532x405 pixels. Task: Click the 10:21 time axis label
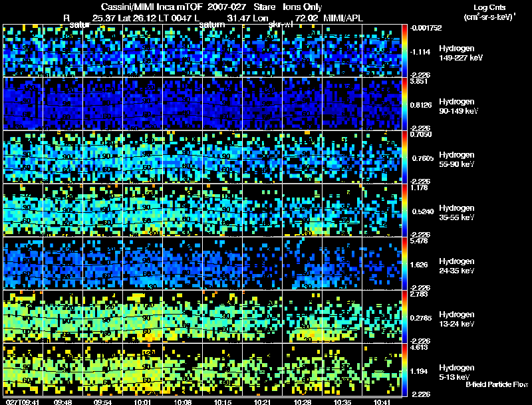click(262, 402)
